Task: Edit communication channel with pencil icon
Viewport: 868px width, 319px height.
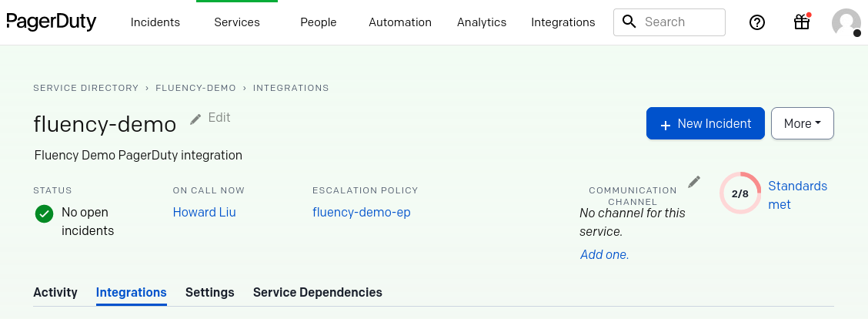Action: [694, 182]
